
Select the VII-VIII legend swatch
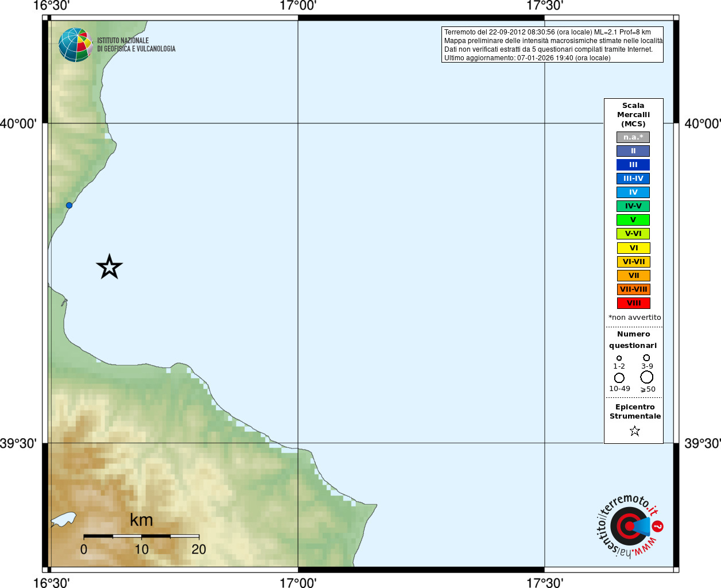633,289
